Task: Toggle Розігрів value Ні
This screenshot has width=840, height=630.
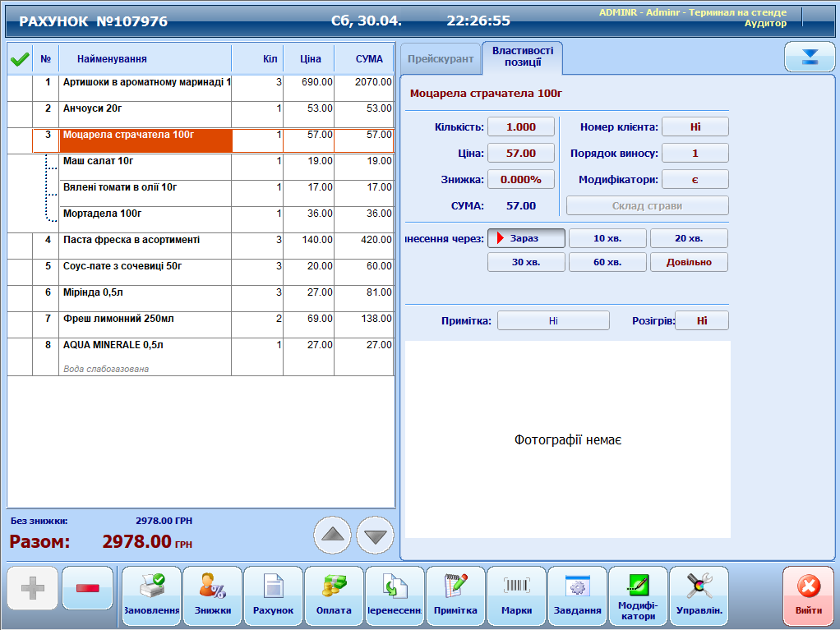Action: click(701, 320)
